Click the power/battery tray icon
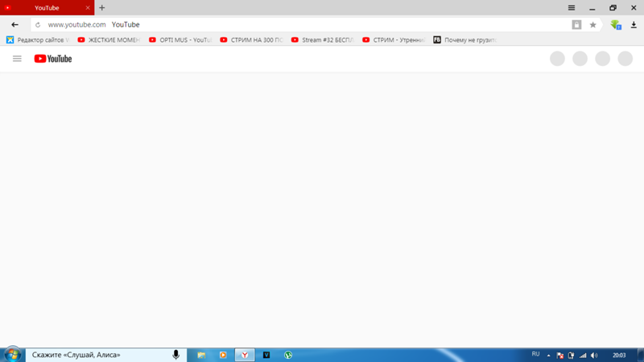This screenshot has height=362, width=644. (571, 356)
